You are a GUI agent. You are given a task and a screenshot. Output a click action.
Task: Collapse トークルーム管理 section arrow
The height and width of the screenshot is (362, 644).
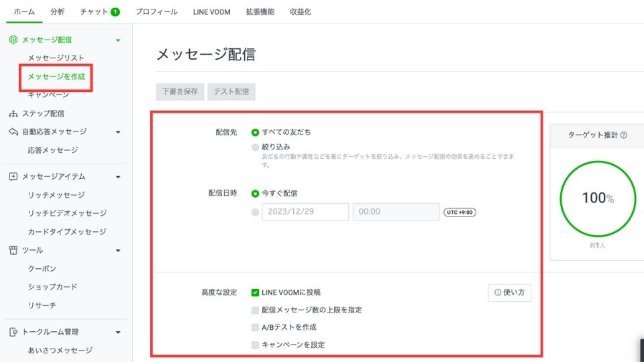pos(118,332)
